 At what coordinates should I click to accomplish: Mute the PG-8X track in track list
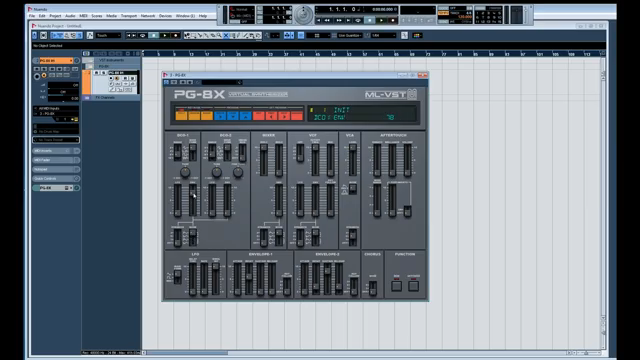click(x=97, y=73)
